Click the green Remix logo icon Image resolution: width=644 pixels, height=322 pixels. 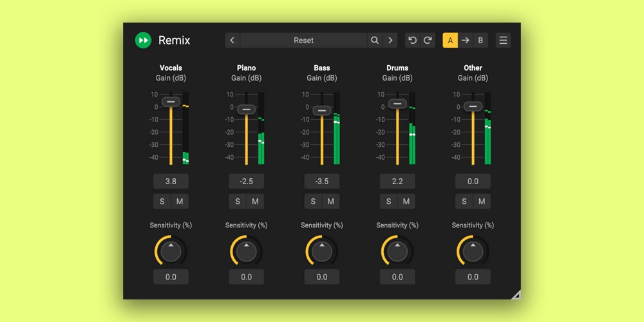click(143, 41)
